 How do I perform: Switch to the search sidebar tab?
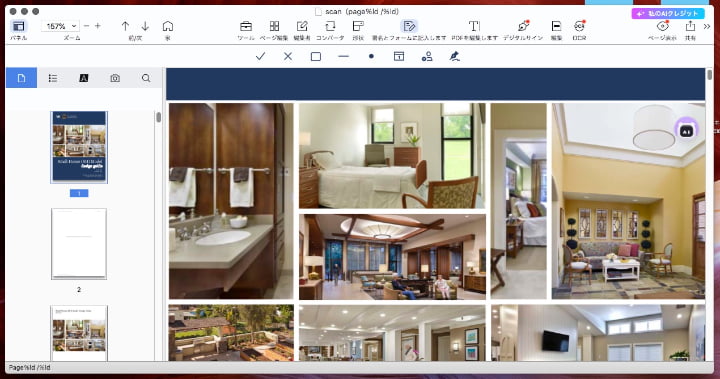pyautogui.click(x=146, y=78)
